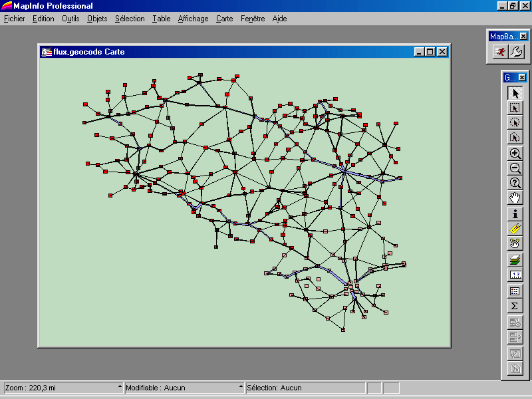Viewport: 532px width, 399px height.
Task: Choose the Polygon Select tool
Action: [515, 138]
